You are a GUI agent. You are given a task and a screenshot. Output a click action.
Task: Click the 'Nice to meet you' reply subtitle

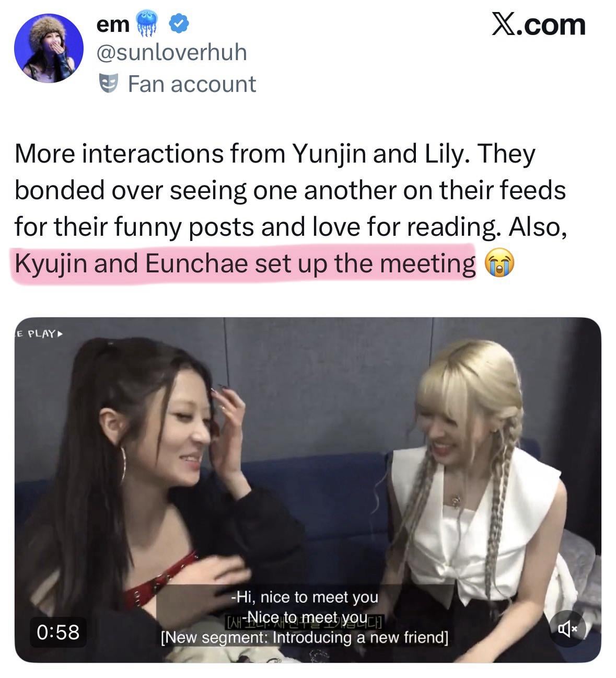click(307, 617)
